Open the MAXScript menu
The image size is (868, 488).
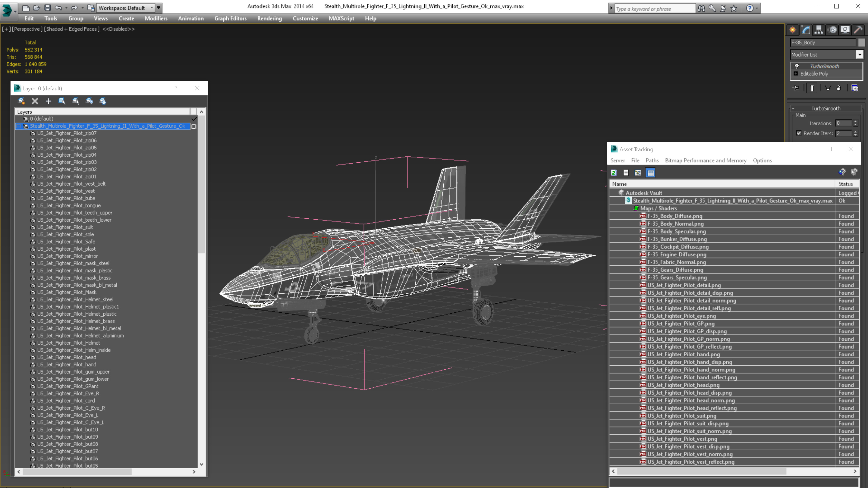coord(341,18)
